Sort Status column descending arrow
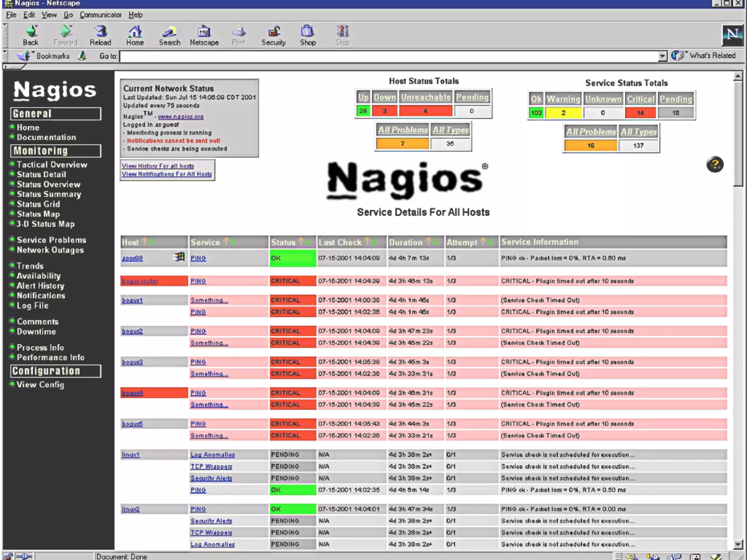The width and height of the screenshot is (747, 560). coord(307,241)
